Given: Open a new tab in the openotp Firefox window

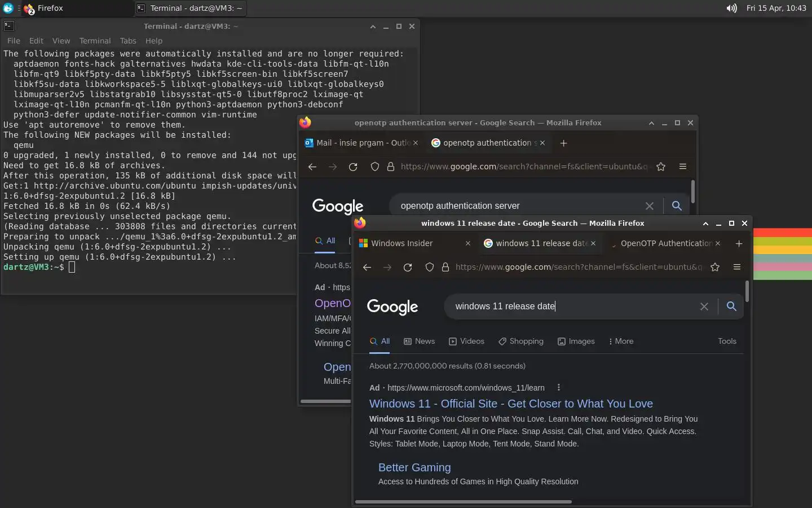Looking at the screenshot, I should (563, 143).
